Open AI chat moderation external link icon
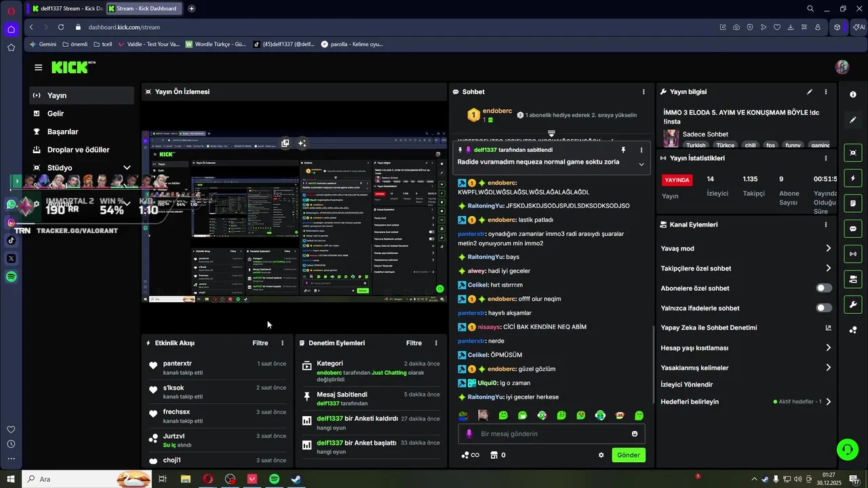 828,328
